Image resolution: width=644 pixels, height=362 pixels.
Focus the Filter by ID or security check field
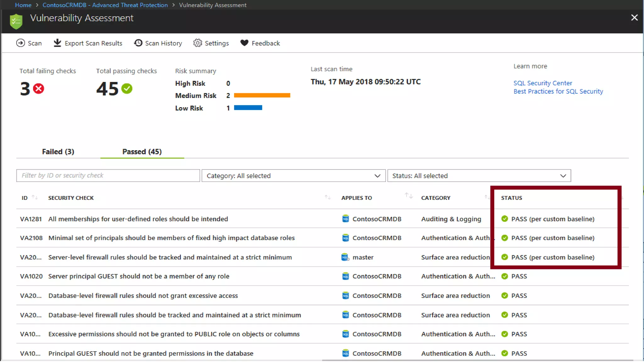click(x=108, y=176)
